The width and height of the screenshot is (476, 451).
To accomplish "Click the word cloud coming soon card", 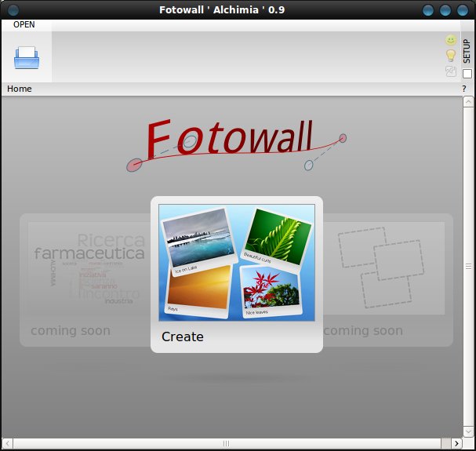I will pos(85,280).
